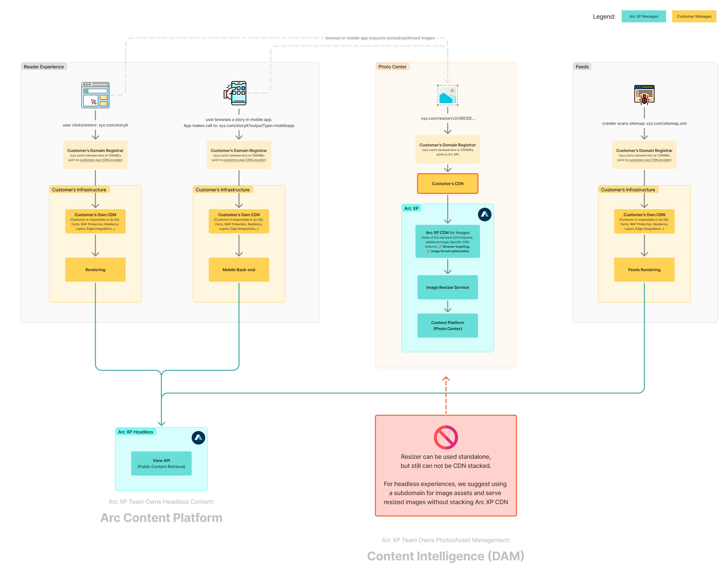Click 'browser or mobile app requests resized/optimized images' label
The width and height of the screenshot is (728, 573).
click(380, 38)
